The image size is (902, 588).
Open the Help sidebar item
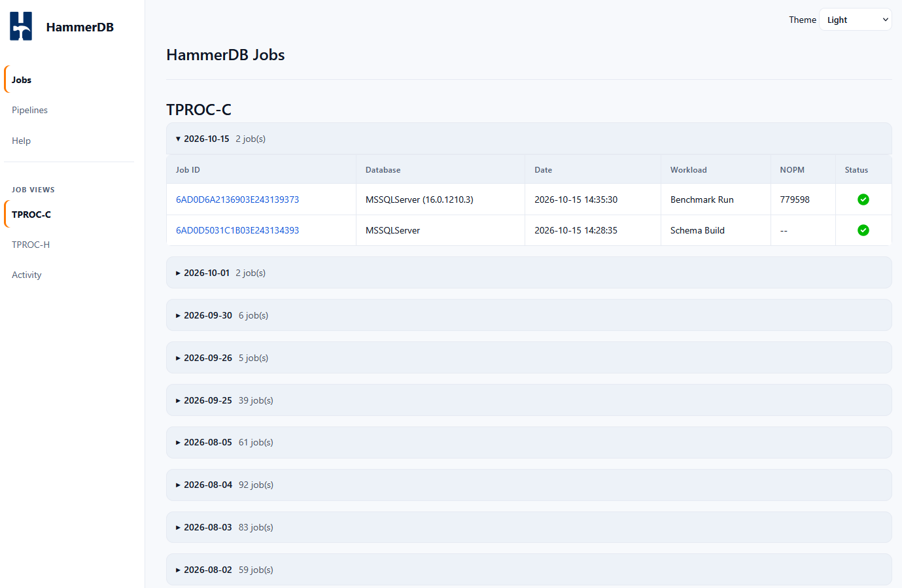69,141
